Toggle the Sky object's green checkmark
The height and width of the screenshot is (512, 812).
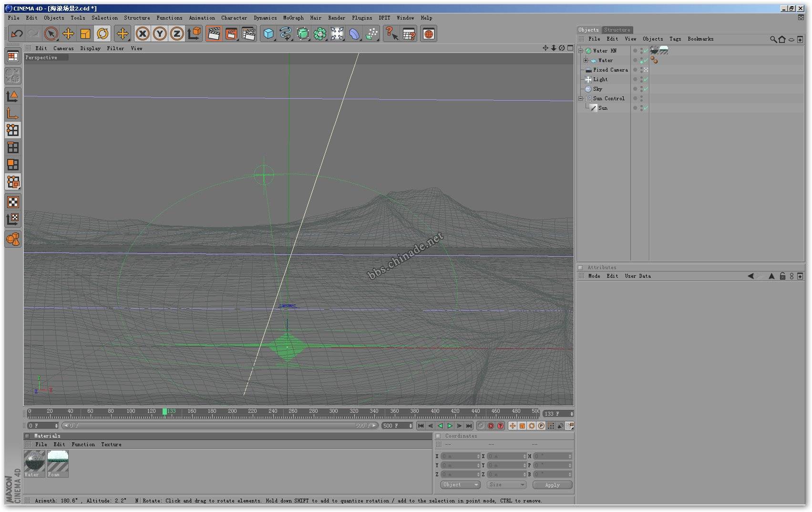646,89
